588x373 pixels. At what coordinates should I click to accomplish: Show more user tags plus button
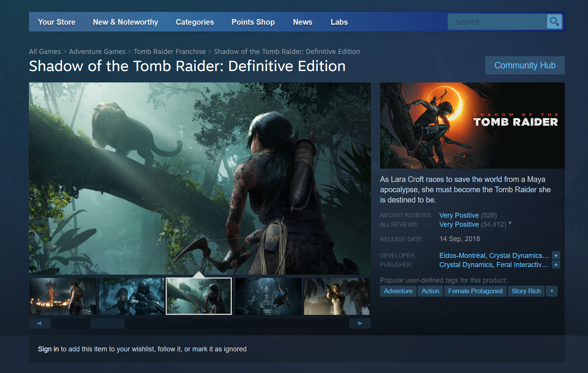pos(552,291)
